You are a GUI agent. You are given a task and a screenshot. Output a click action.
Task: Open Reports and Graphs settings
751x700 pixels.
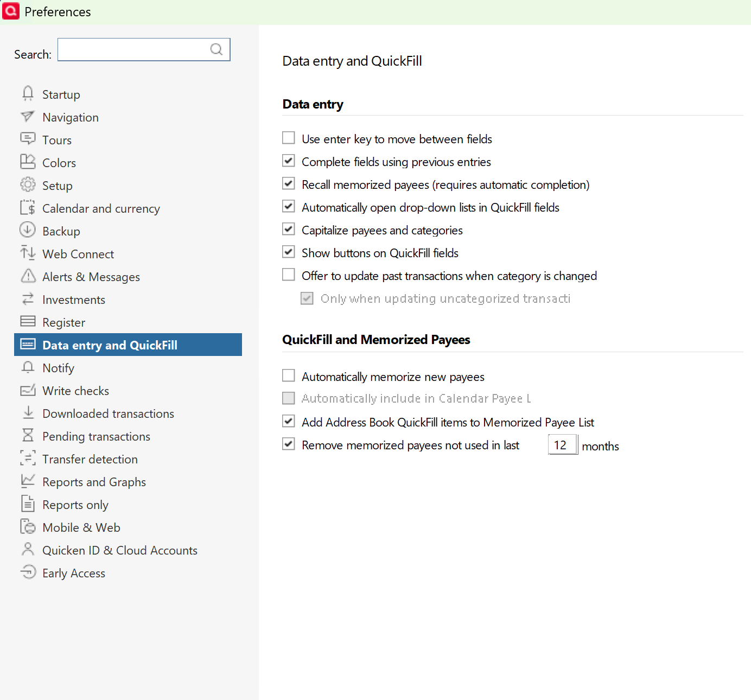tap(128, 482)
